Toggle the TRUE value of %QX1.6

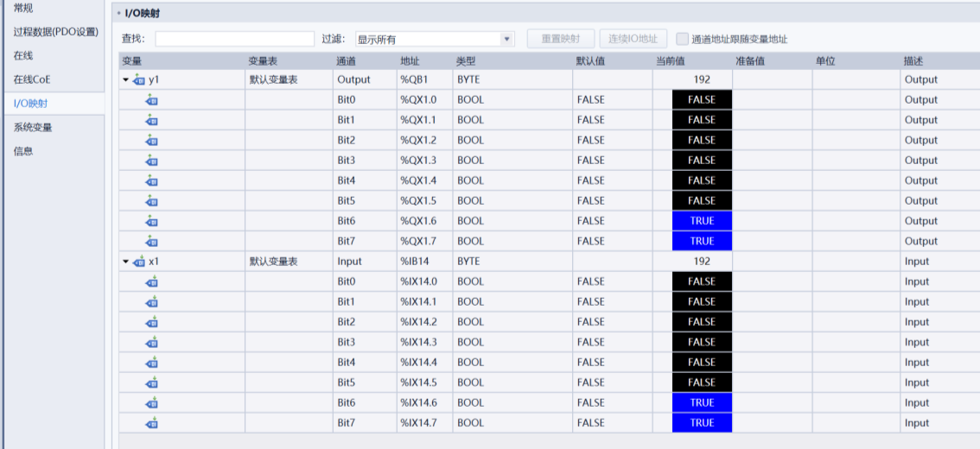702,221
